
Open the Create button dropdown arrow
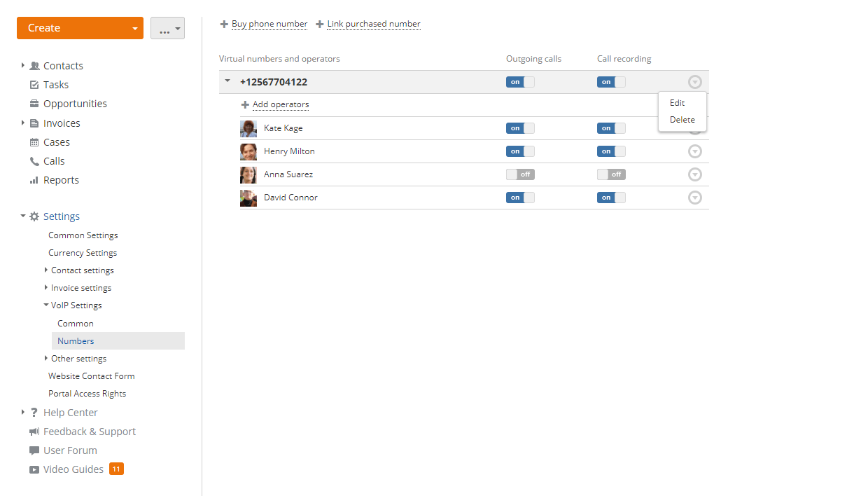tap(134, 29)
